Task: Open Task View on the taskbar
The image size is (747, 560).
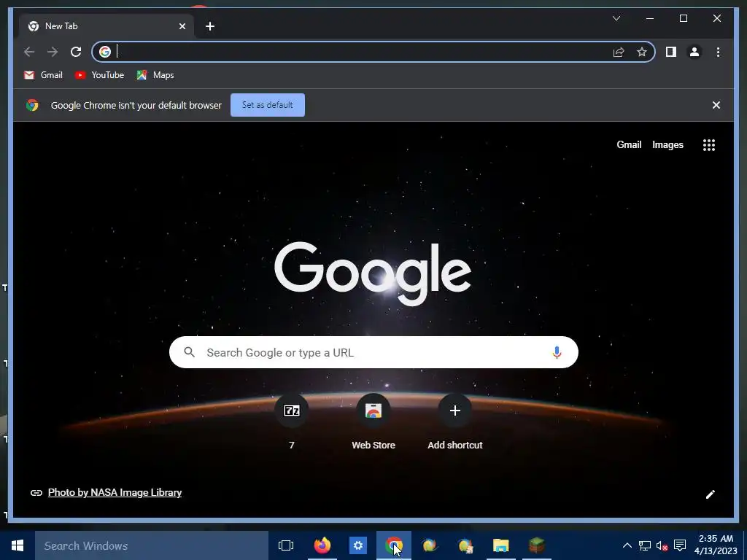Action: 286,545
